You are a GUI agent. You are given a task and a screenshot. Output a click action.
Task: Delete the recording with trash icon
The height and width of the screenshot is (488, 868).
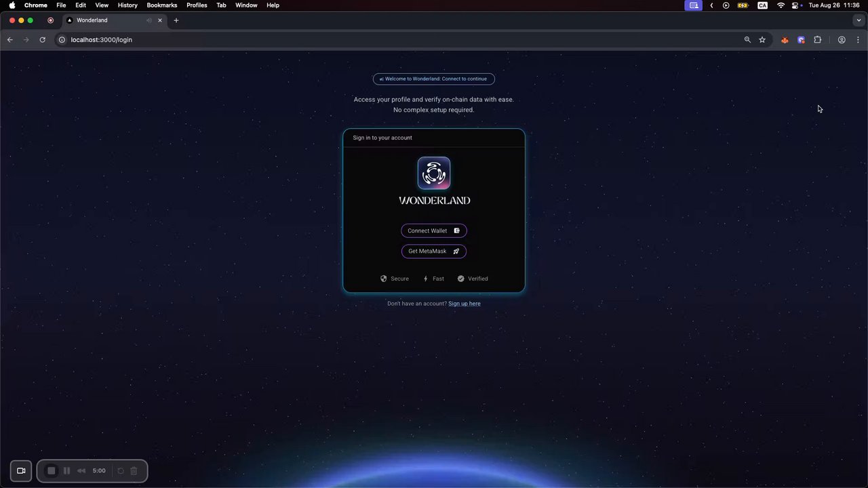coord(134,471)
